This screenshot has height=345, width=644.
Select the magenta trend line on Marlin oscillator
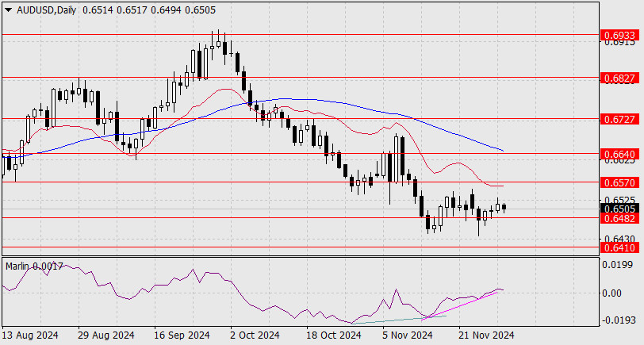[460, 305]
